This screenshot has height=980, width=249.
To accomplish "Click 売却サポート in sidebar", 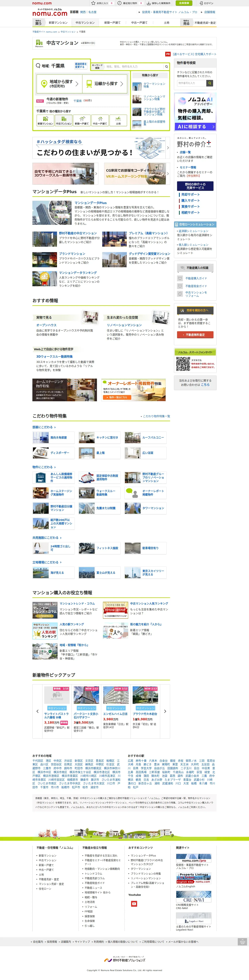I will [190, 194].
